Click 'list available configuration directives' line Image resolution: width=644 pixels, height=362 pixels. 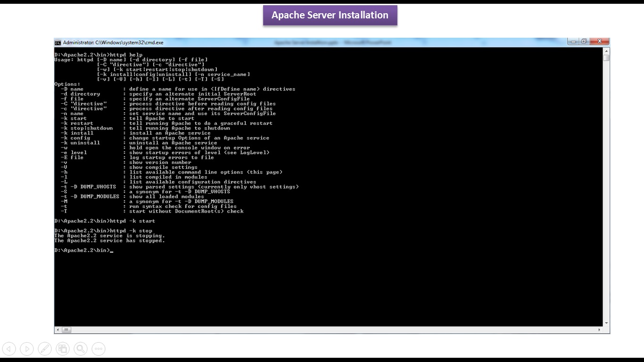[193, 182]
